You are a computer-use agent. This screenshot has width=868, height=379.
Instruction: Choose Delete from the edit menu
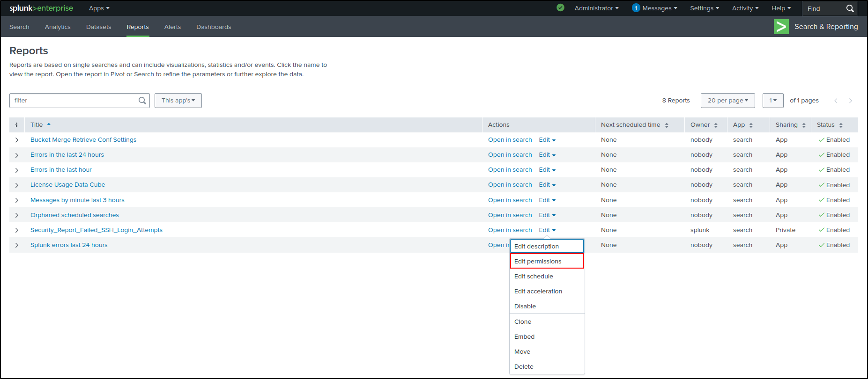click(547, 367)
